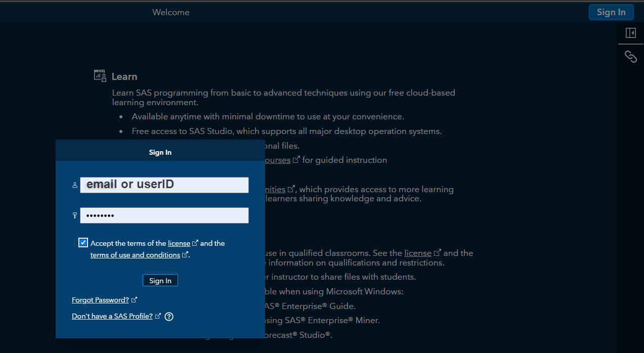Viewport: 644px width, 353px height.
Task: Open the terms of use and conditions link
Action: tap(136, 254)
